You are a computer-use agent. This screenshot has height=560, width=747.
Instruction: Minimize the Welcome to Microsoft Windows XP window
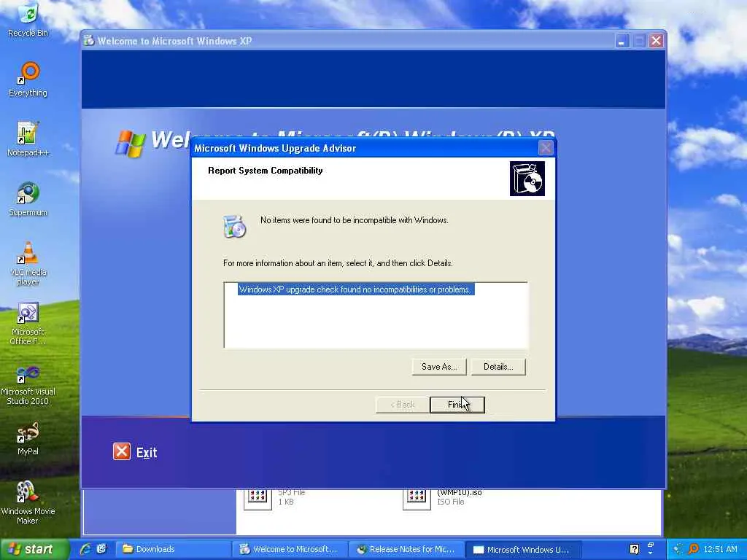point(622,41)
